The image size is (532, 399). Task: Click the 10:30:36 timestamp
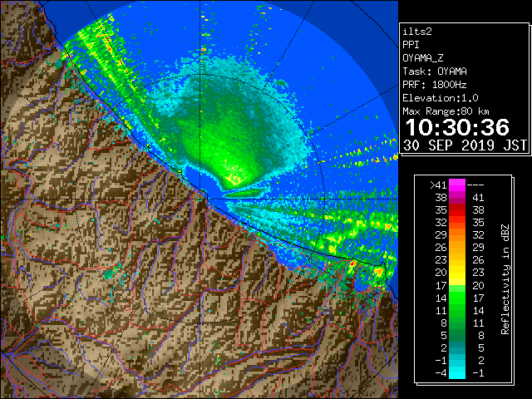click(x=457, y=127)
